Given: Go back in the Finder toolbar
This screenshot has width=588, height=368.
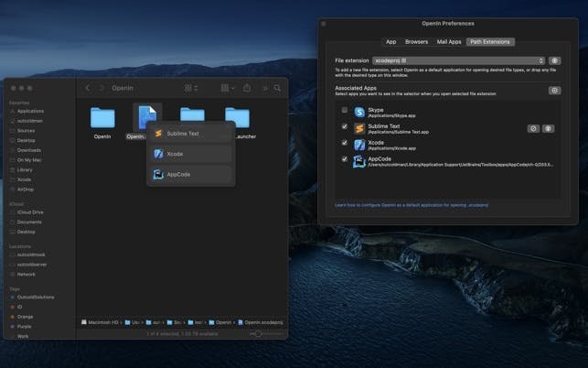Looking at the screenshot, I should click(88, 88).
